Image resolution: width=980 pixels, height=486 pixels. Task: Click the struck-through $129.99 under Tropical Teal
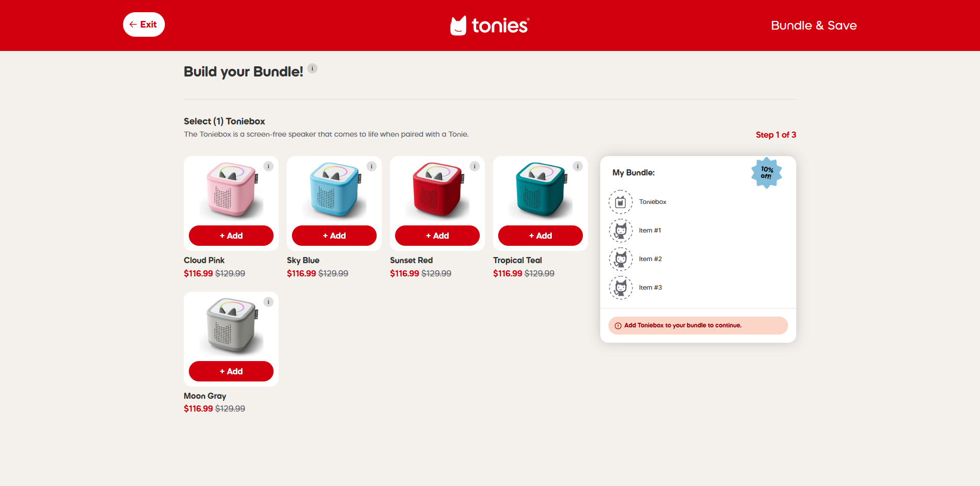540,273
